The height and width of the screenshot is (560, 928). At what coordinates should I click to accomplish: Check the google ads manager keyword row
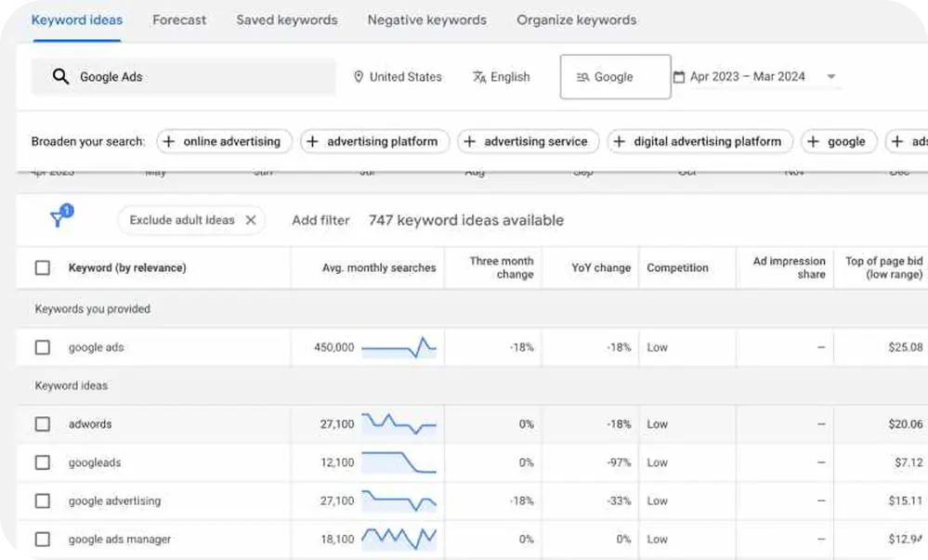pos(43,540)
